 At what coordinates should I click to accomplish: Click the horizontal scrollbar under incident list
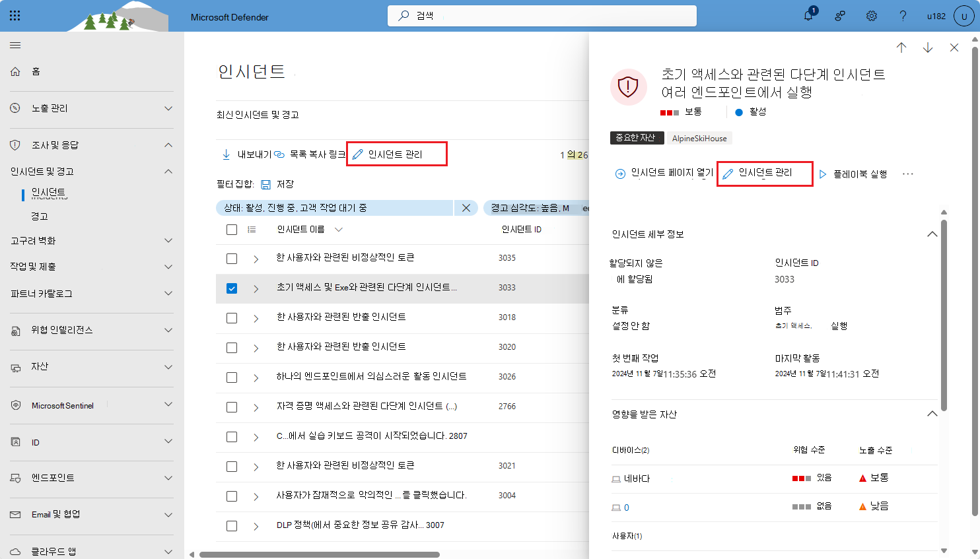pos(320,554)
